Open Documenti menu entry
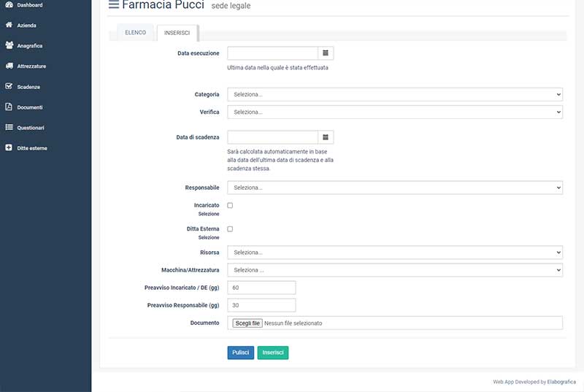The width and height of the screenshot is (584, 392). [x=30, y=107]
